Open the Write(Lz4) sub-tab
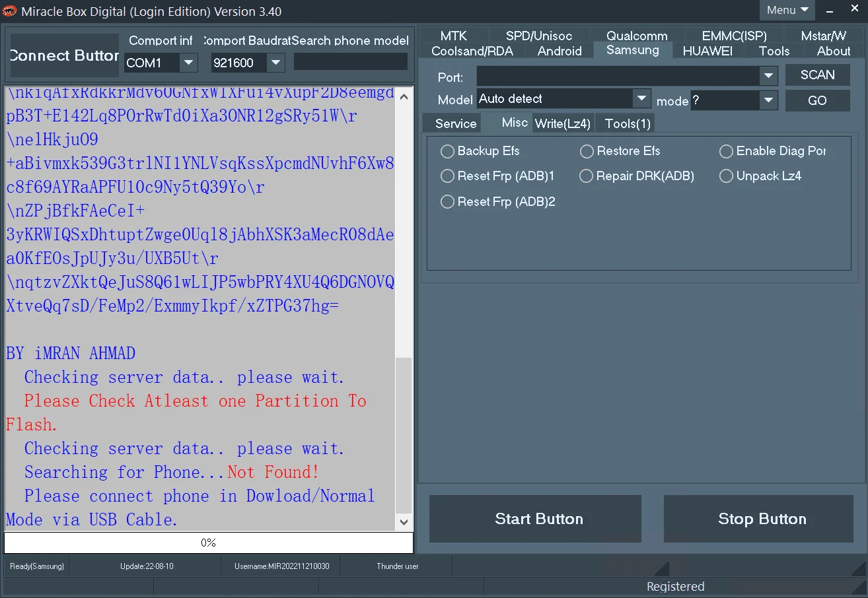 tap(562, 123)
